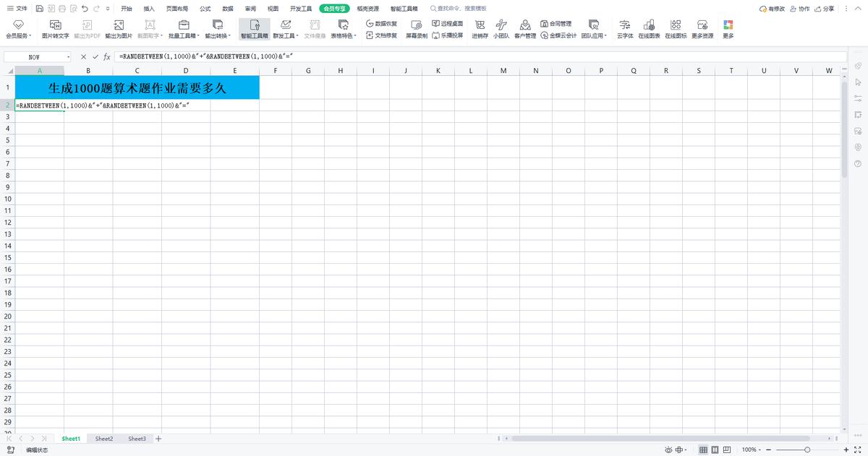Open 在线图表 online charts
Screen dimensions: 868x456
coord(649,29)
